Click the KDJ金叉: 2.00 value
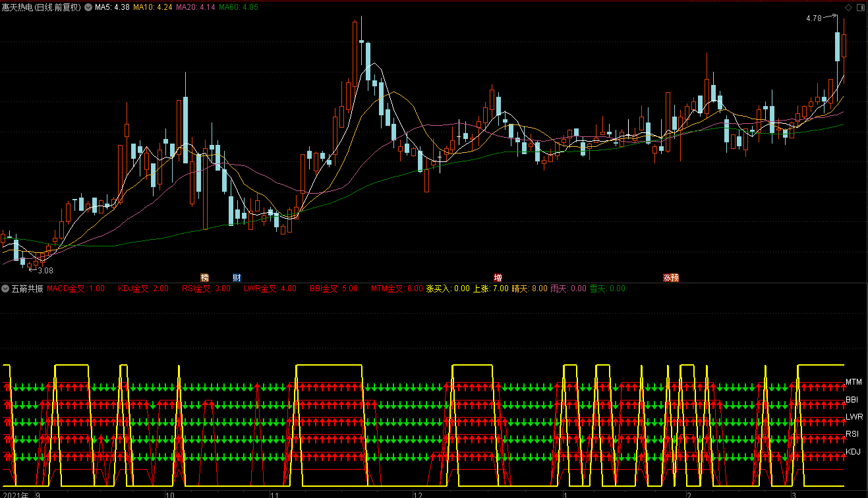The width and height of the screenshot is (868, 498). tap(143, 289)
